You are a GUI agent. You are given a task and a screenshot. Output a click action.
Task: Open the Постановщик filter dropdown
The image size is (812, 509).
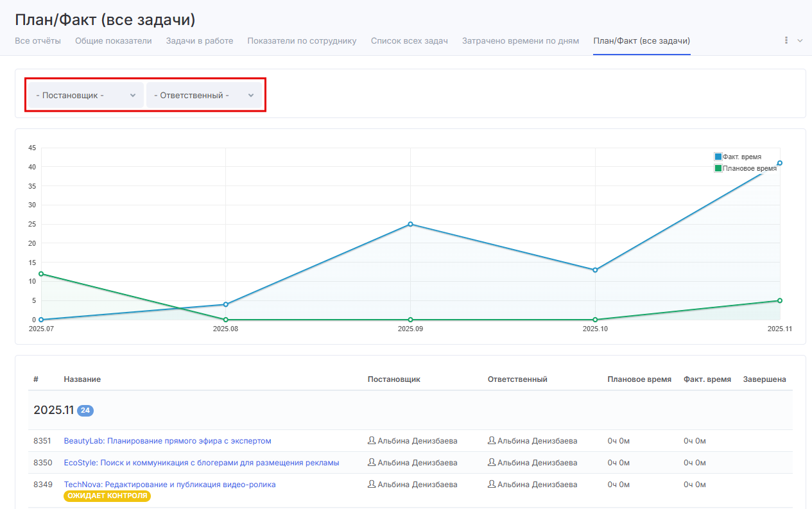[85, 95]
